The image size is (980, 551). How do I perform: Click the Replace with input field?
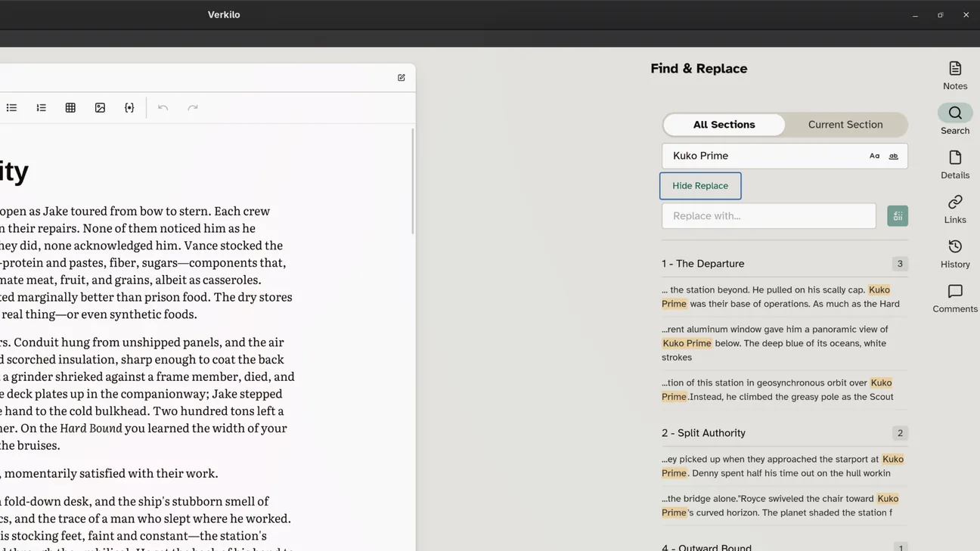click(x=769, y=216)
